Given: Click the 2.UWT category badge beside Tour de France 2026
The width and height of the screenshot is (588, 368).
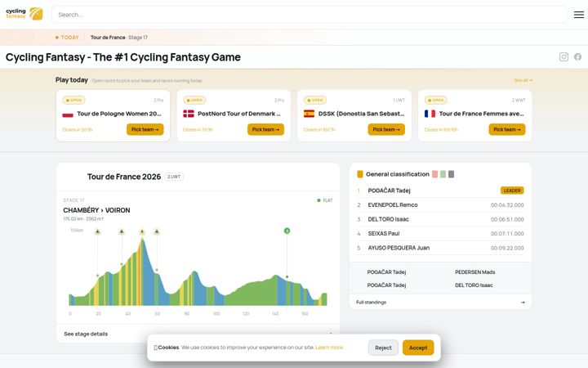Looking at the screenshot, I should pos(174,177).
